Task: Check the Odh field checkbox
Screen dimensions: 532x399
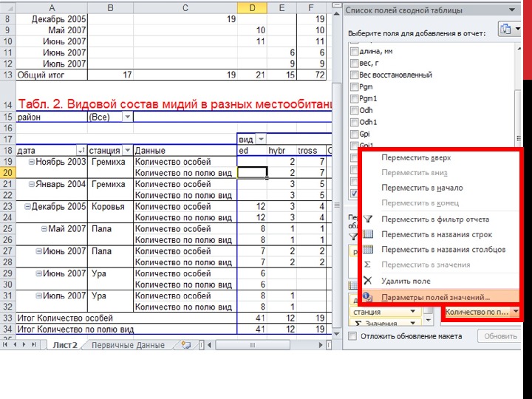Action: click(354, 111)
